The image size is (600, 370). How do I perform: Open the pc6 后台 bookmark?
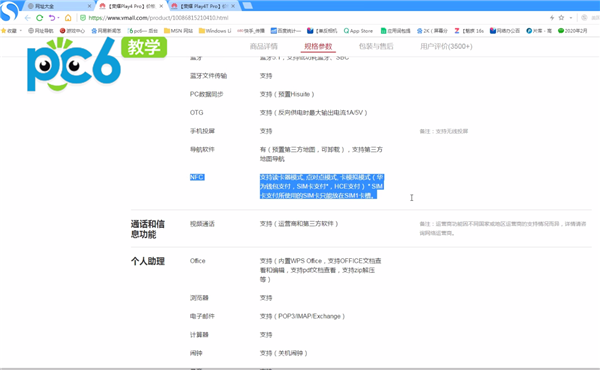click(143, 31)
